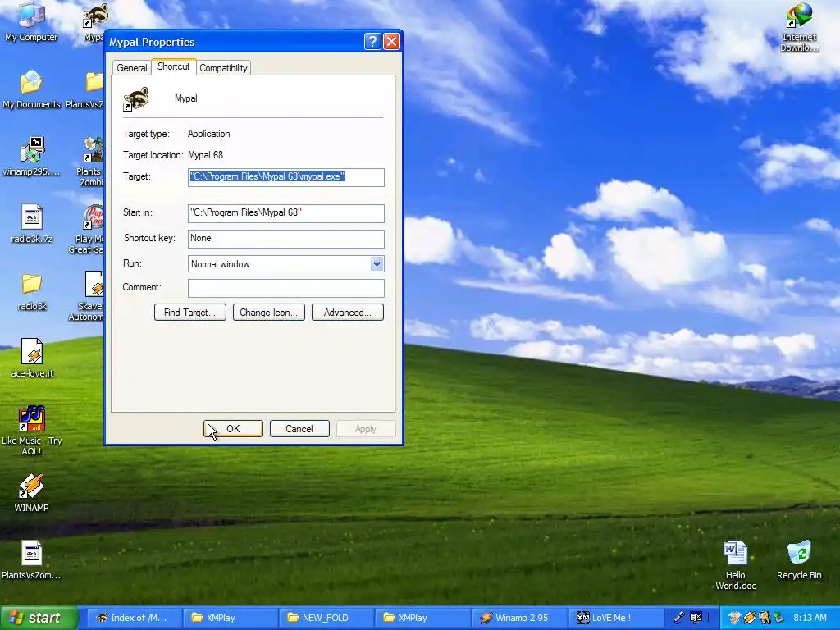This screenshot has width=840, height=630.
Task: Switch to the NEW_FOLD taskbar window
Action: click(x=326, y=618)
